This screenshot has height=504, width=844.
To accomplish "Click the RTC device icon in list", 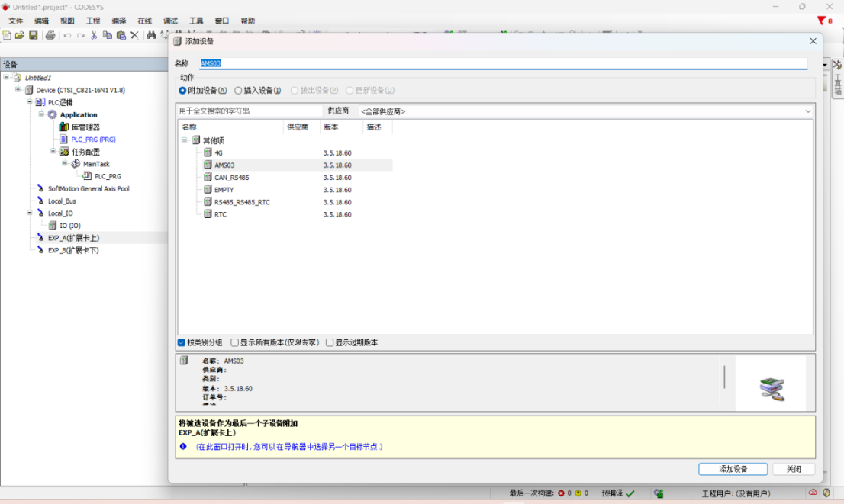I will tap(208, 214).
